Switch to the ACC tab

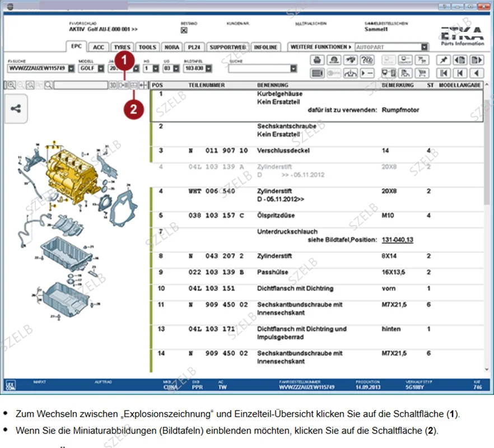(x=99, y=47)
